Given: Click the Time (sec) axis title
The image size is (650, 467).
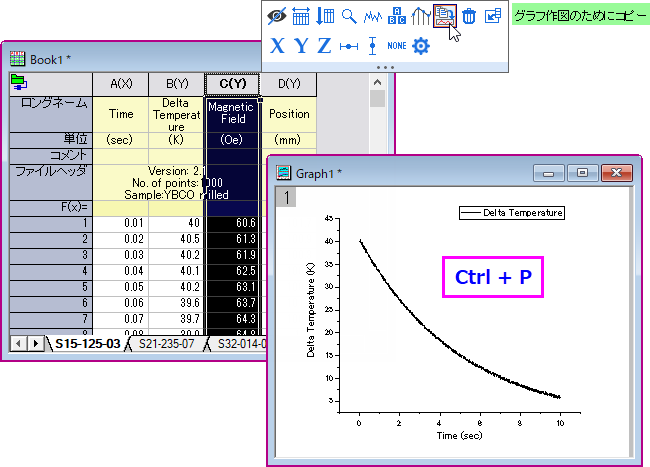Looking at the screenshot, I should 459,436.
